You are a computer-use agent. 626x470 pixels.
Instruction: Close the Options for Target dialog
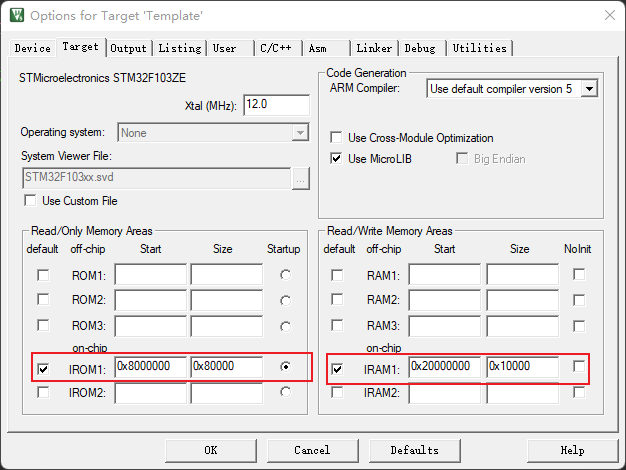click(610, 15)
